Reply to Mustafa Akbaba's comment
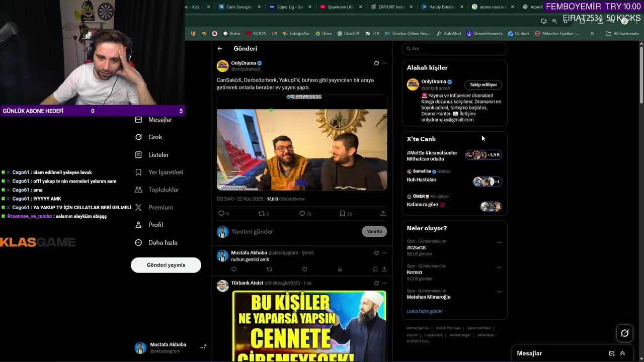 coord(234,269)
